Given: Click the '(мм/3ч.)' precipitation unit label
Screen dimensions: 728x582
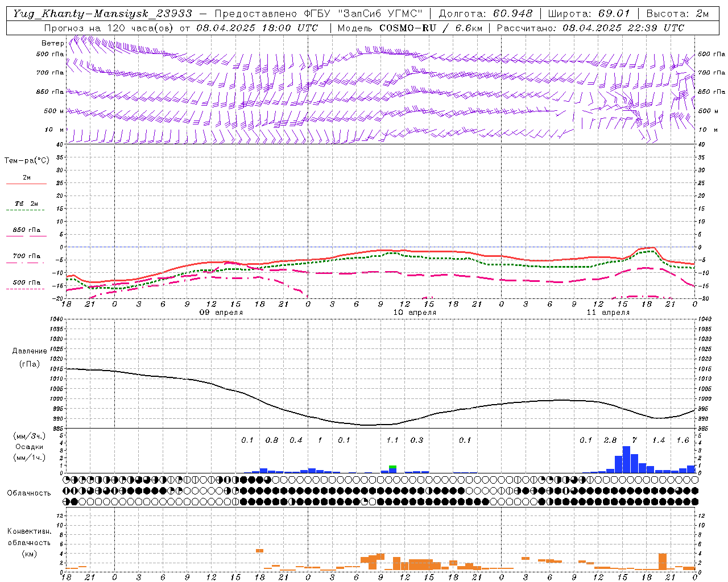Looking at the screenshot, I should (x=30, y=436).
